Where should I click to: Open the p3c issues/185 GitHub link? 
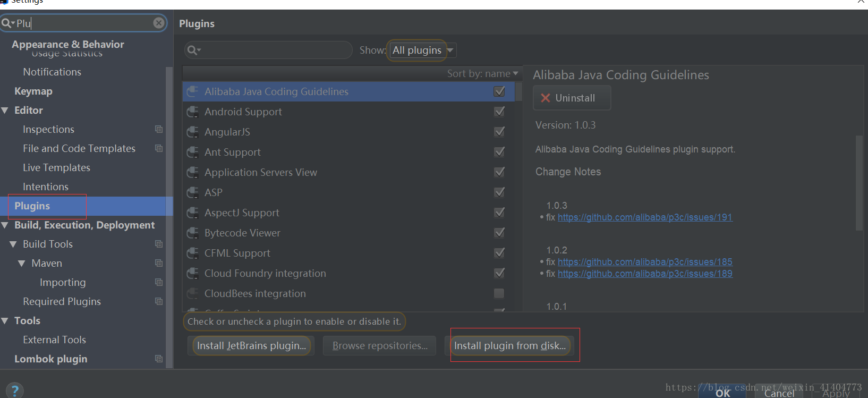click(x=645, y=262)
